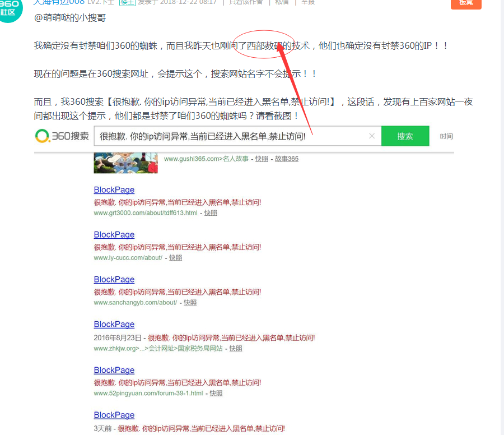This screenshot has width=504, height=435.
Task: Click the 搜索 green button
Action: pyautogui.click(x=405, y=136)
